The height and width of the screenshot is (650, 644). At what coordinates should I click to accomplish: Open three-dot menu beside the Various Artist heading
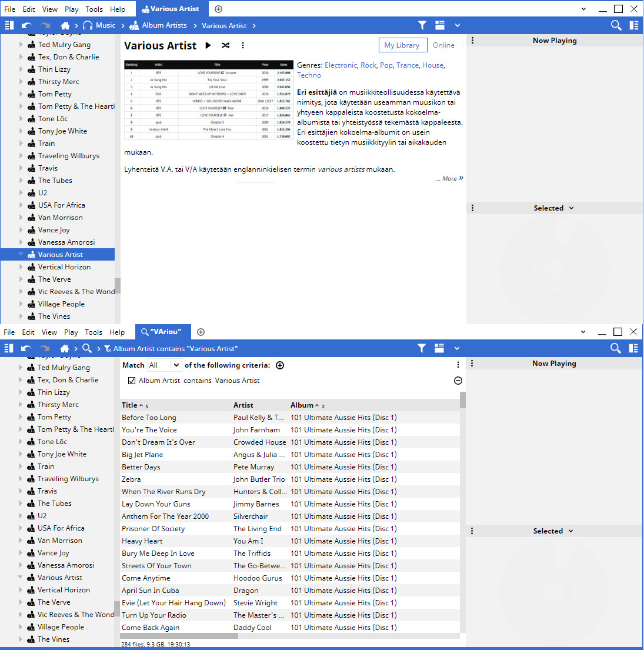pos(243,45)
